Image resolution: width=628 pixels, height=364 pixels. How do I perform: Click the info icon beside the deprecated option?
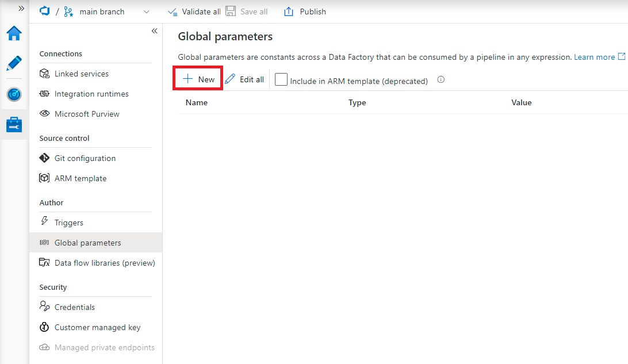(x=441, y=79)
